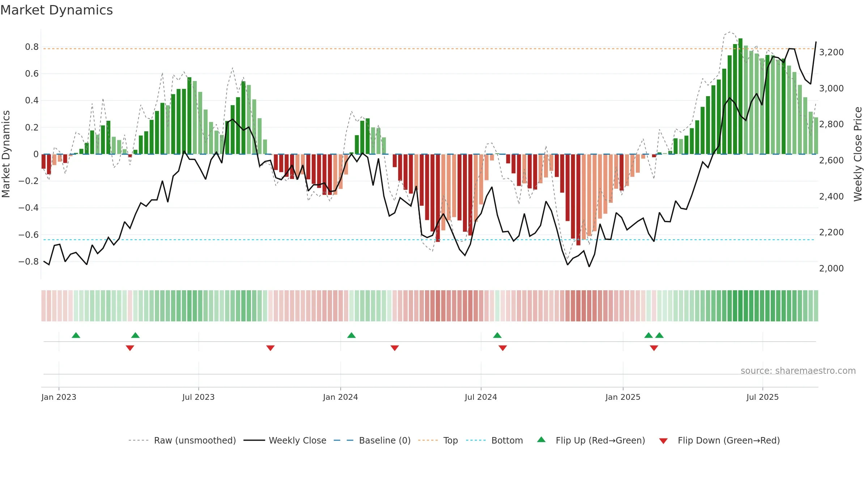Click the Market Dynamics y-axis title

[6, 154]
